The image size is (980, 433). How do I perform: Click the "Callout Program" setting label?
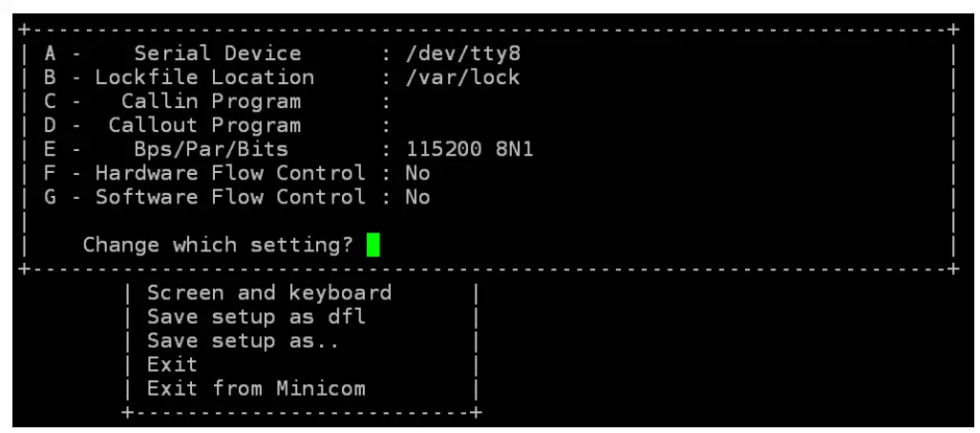click(x=204, y=125)
